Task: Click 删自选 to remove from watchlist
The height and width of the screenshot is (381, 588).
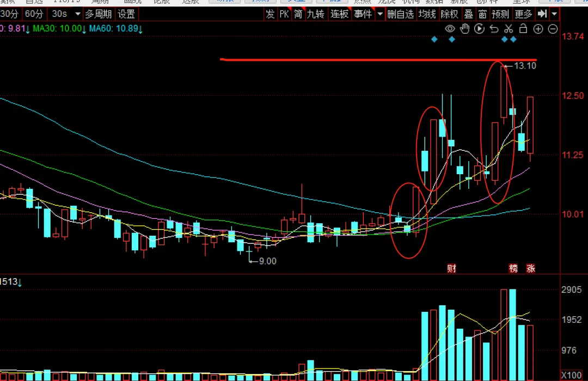Action: [x=401, y=14]
